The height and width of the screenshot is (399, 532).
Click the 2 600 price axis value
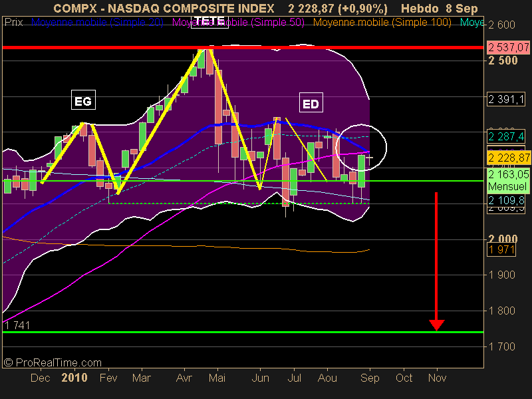click(501, 25)
